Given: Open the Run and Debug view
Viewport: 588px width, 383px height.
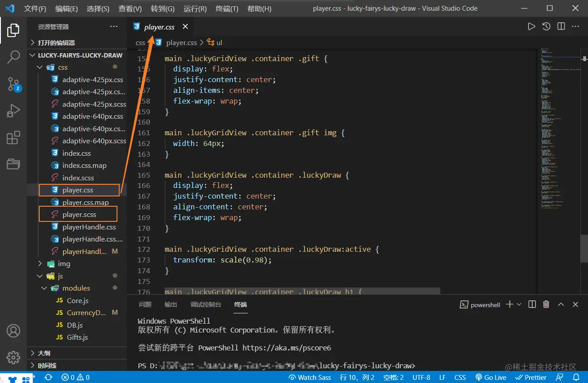Looking at the screenshot, I should (x=13, y=111).
